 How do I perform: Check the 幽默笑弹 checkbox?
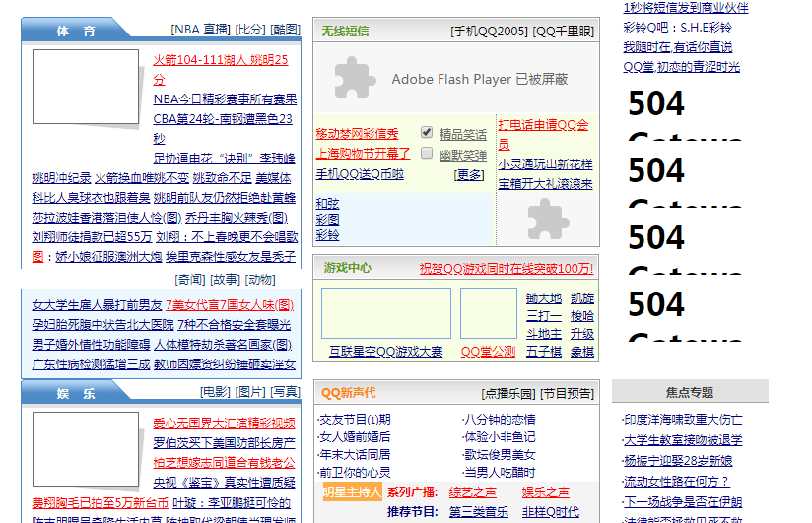[427, 153]
